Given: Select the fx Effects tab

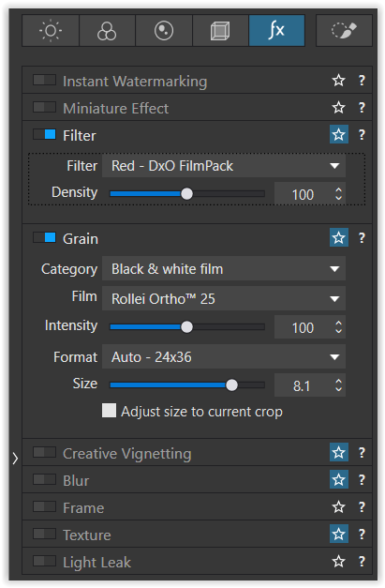Looking at the screenshot, I should pyautogui.click(x=276, y=31).
